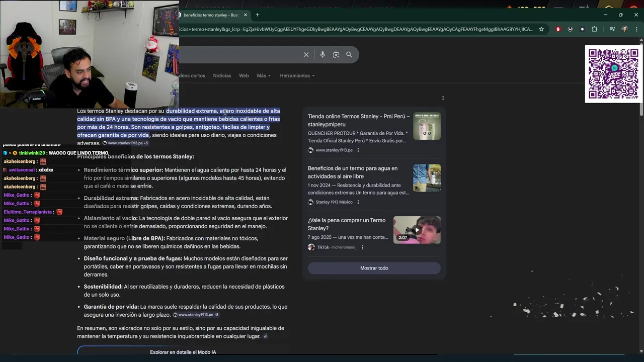Bookmark this page with the star icon
This screenshot has width=644, height=362.
[541, 29]
